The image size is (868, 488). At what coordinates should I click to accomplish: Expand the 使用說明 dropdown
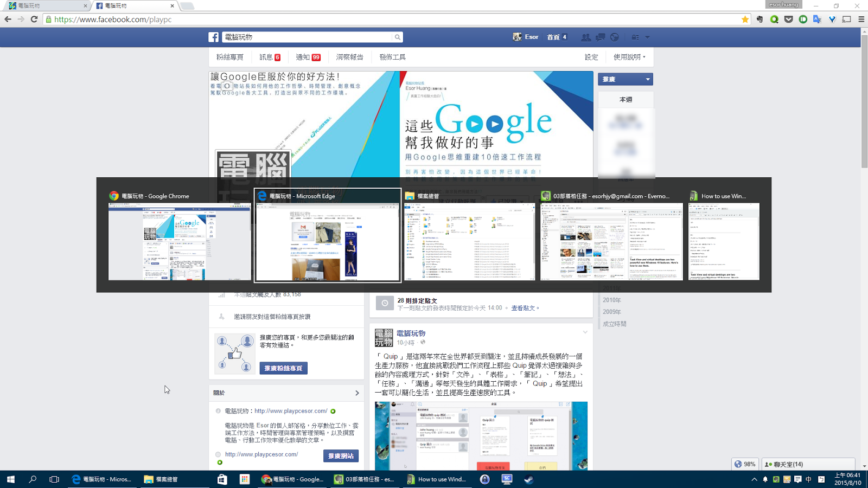[629, 57]
